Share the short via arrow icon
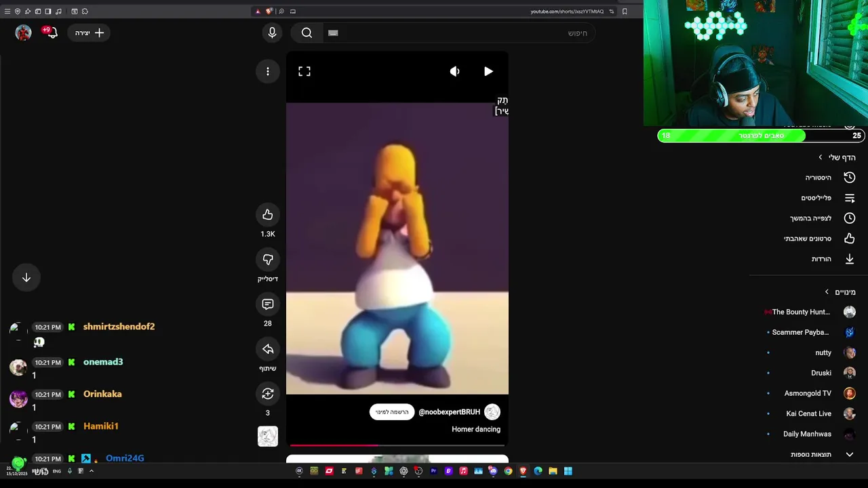This screenshot has height=488, width=868. 268,349
